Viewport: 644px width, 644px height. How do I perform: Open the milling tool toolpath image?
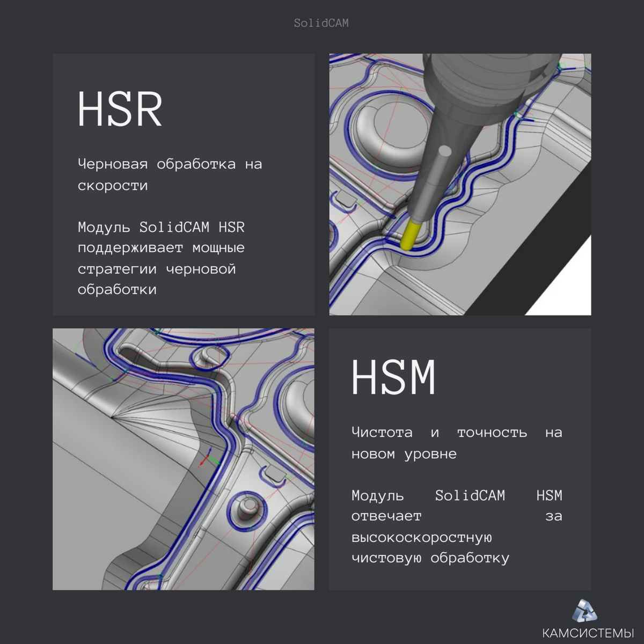pyautogui.click(x=460, y=184)
